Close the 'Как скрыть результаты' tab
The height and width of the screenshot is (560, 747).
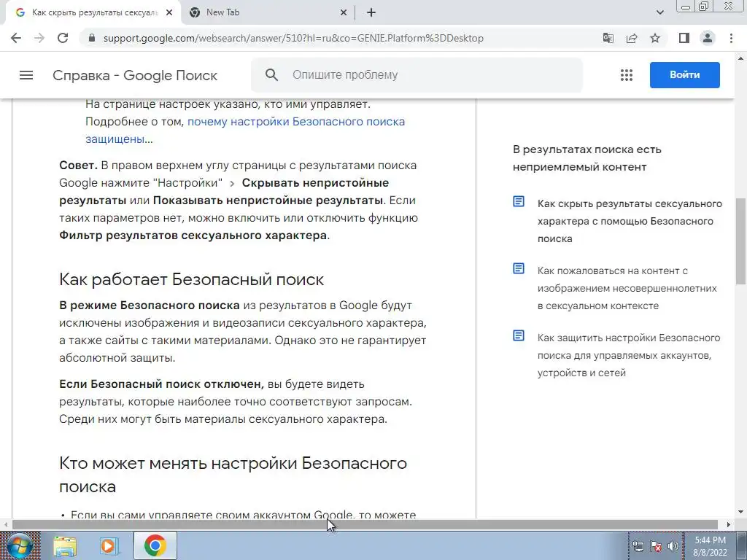tap(169, 13)
